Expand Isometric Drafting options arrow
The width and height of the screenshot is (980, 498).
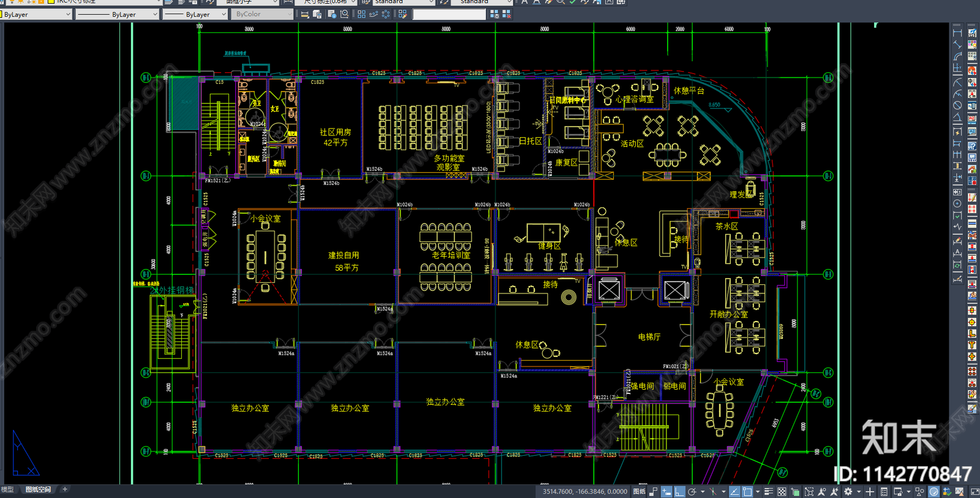click(x=723, y=492)
